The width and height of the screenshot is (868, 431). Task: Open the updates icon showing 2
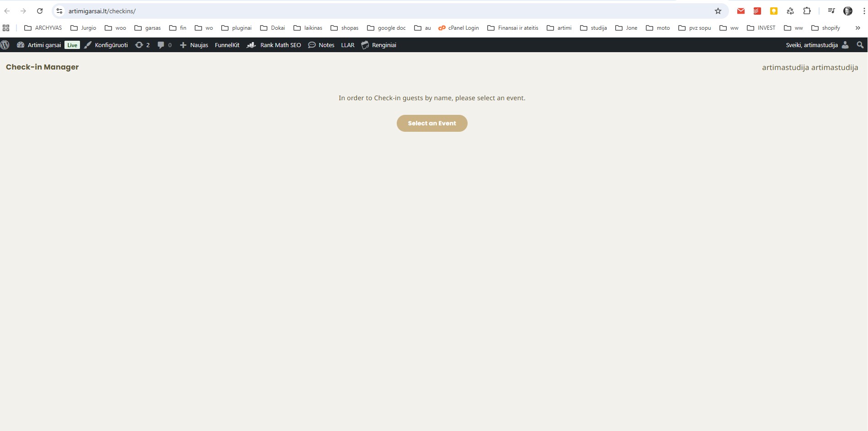pyautogui.click(x=142, y=45)
